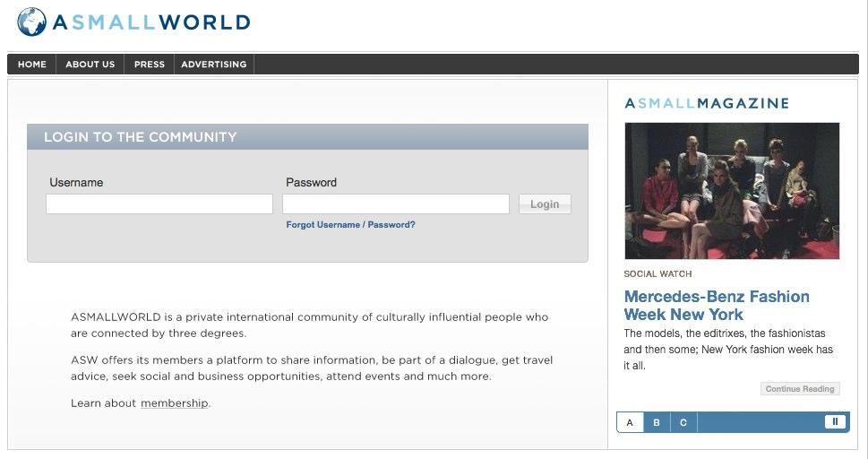Open the Home menu item

(32, 65)
